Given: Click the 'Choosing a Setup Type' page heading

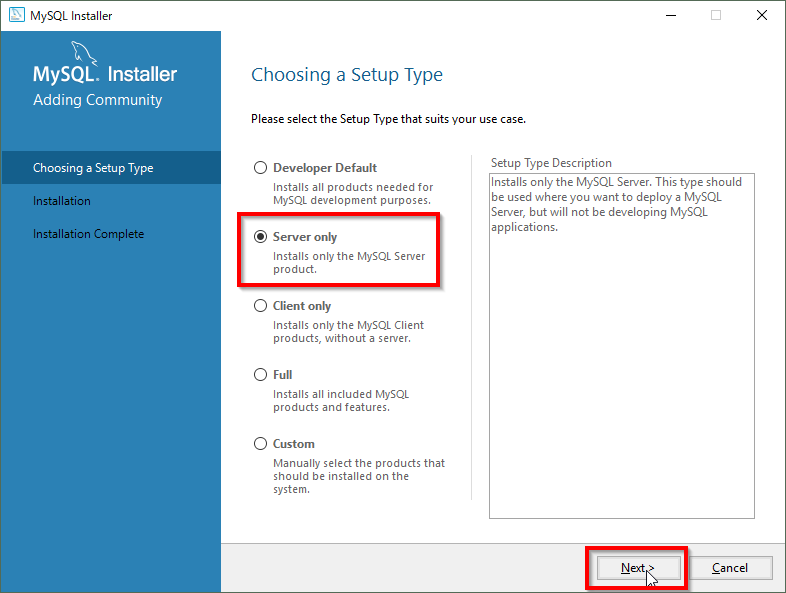Looking at the screenshot, I should click(347, 75).
